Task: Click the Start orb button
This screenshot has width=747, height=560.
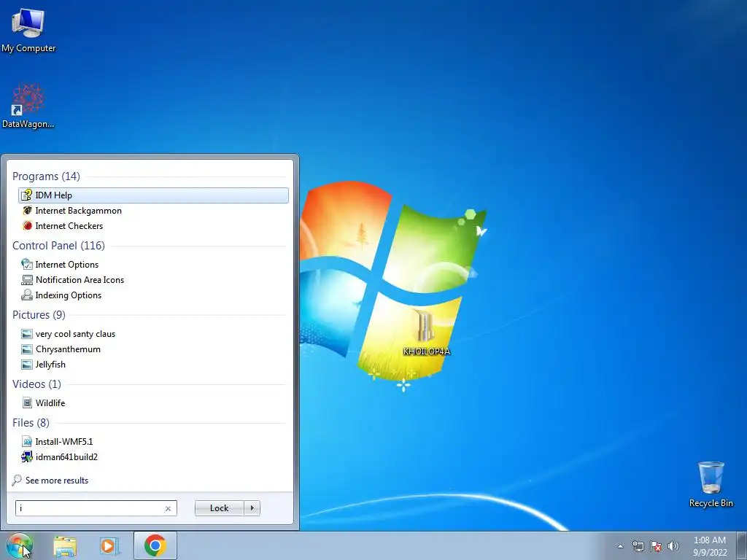Action: pos(20,545)
